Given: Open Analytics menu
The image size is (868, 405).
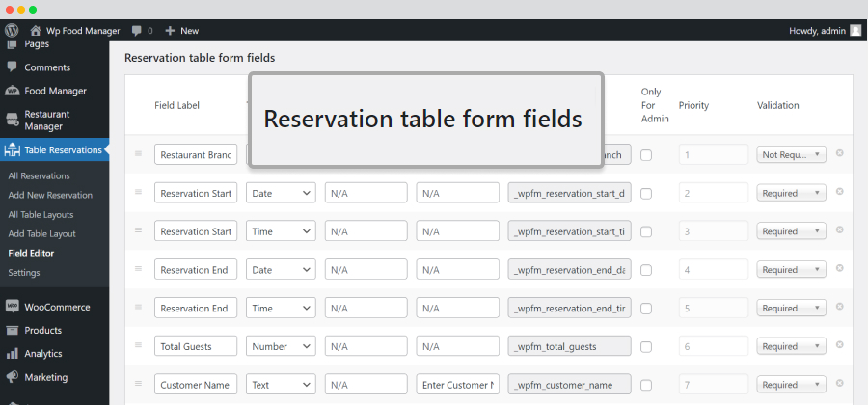Looking at the screenshot, I should [43, 354].
